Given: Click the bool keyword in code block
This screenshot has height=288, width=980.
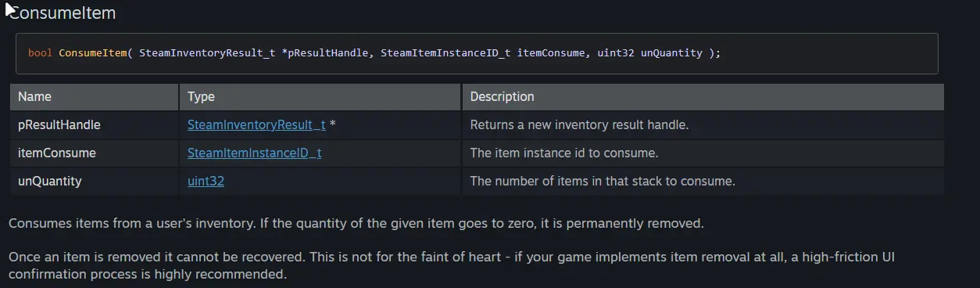Looking at the screenshot, I should [x=40, y=53].
